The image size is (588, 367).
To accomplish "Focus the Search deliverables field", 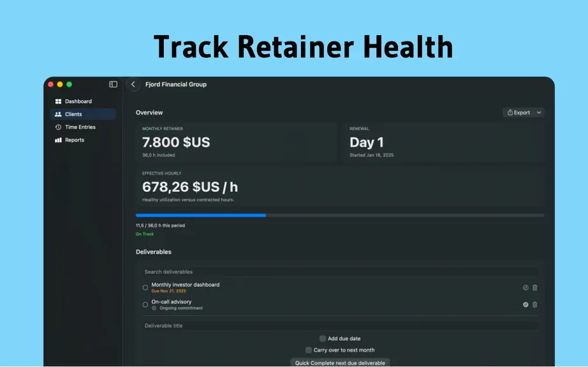I will coord(340,272).
